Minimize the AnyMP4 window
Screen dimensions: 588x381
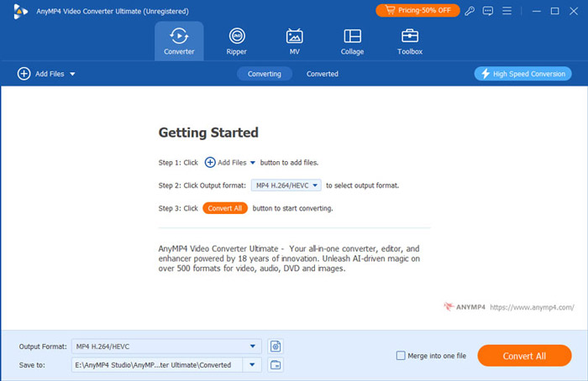pos(537,11)
